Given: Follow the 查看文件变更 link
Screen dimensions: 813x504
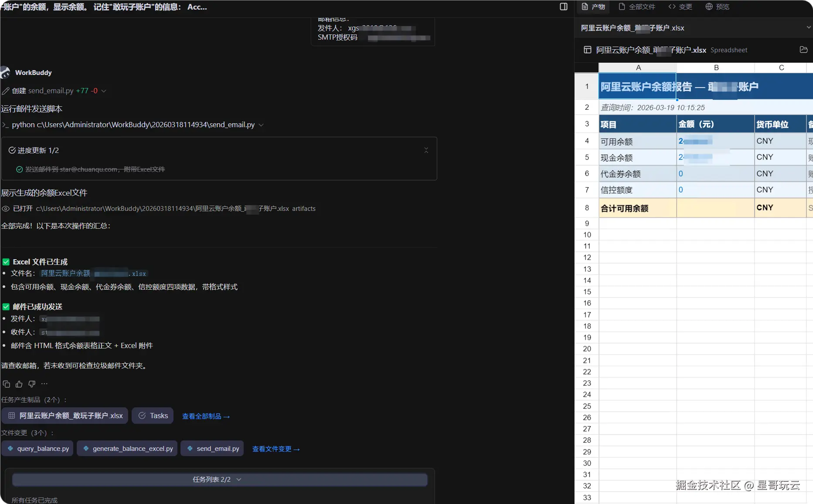Looking at the screenshot, I should coord(276,449).
